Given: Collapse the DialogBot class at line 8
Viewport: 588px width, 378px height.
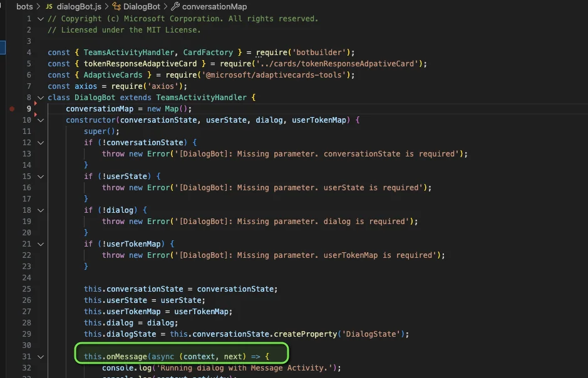Looking at the screenshot, I should coord(41,98).
